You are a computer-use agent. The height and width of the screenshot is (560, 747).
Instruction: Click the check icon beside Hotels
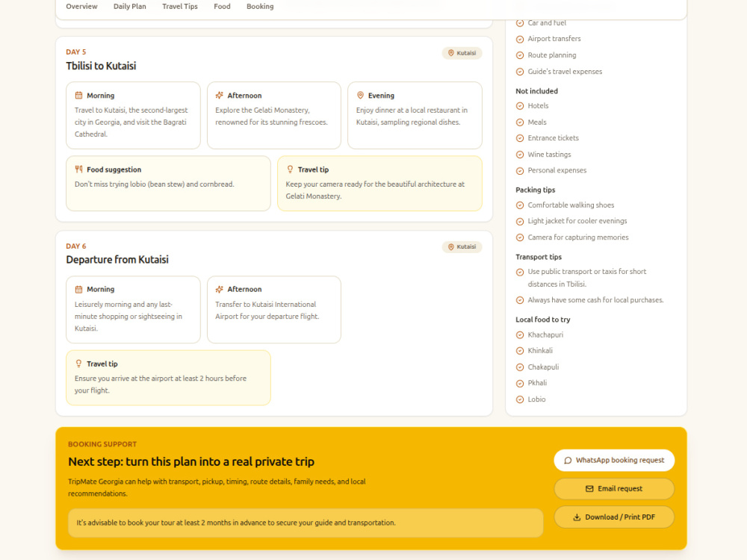click(520, 106)
